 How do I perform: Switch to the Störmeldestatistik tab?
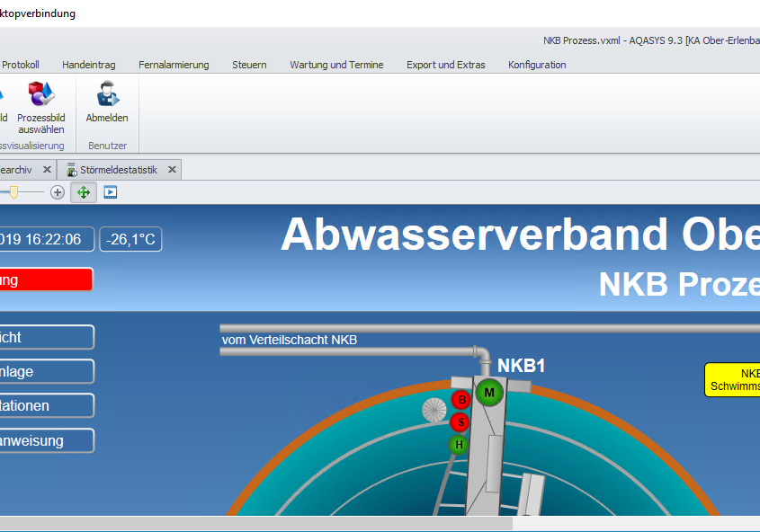click(119, 170)
